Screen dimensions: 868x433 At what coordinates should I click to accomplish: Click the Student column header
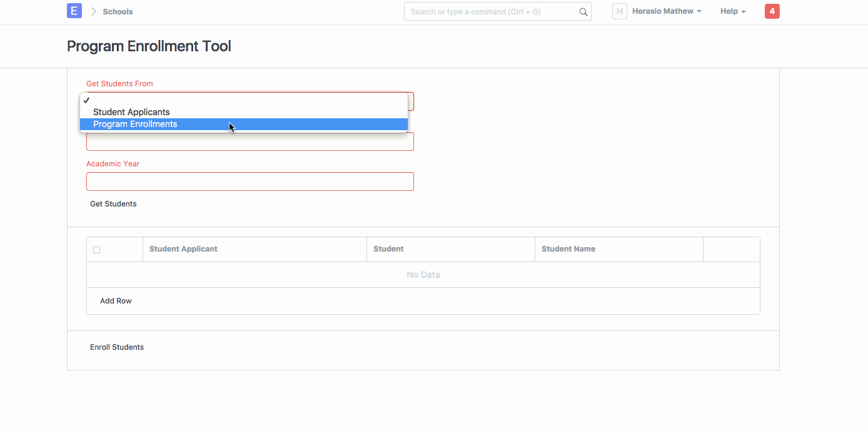(388, 249)
